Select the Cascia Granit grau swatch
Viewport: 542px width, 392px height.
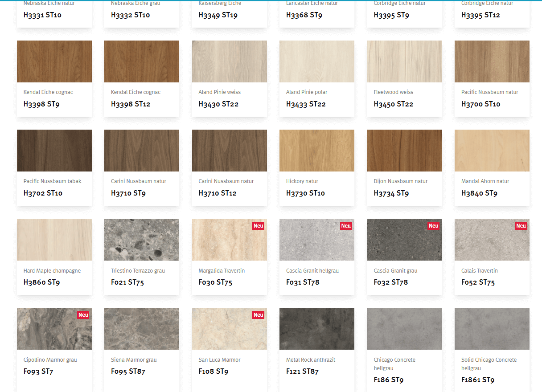point(405,240)
